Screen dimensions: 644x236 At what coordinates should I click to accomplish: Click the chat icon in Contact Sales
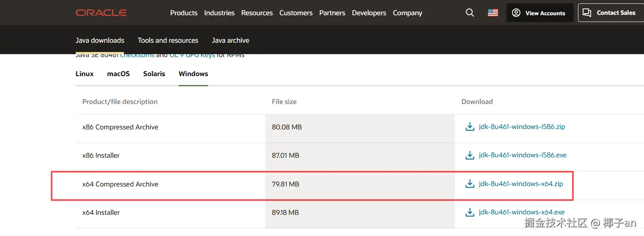coord(587,13)
